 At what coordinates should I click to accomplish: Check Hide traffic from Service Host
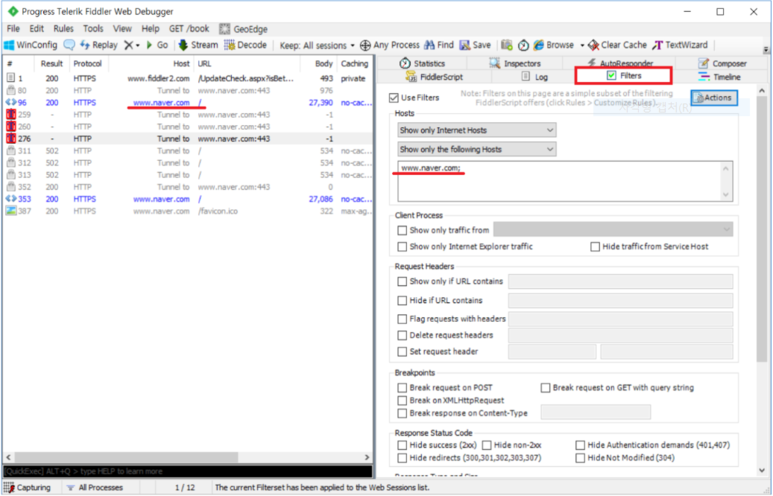tap(595, 247)
